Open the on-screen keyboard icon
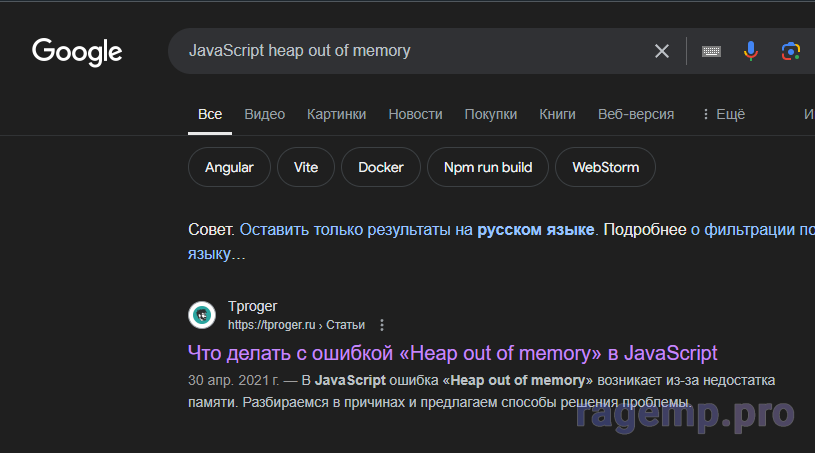Viewport: 815px width, 453px height. coord(711,51)
